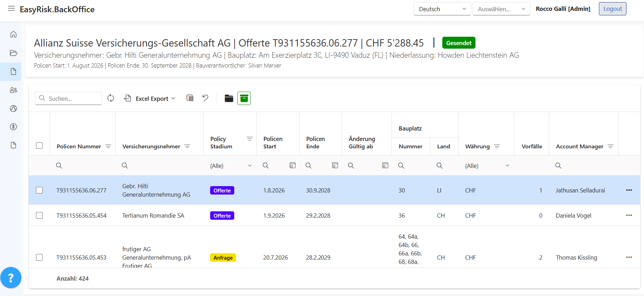Sort by Policen Nummer column header
644x296 pixels.
click(79, 146)
